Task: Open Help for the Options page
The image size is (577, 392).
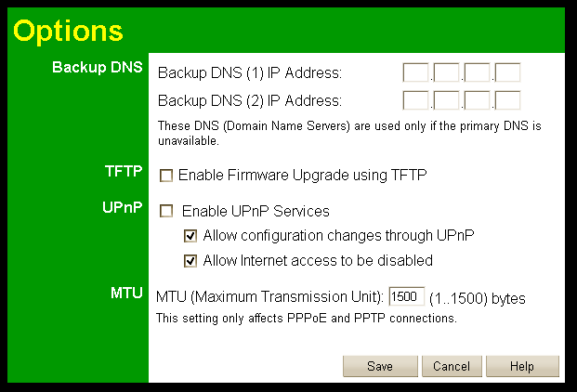Action: click(522, 366)
